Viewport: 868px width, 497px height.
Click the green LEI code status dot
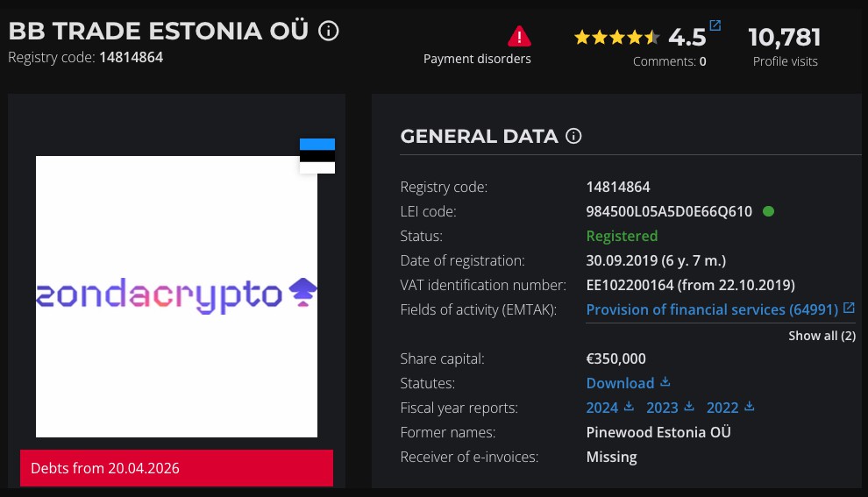(768, 211)
